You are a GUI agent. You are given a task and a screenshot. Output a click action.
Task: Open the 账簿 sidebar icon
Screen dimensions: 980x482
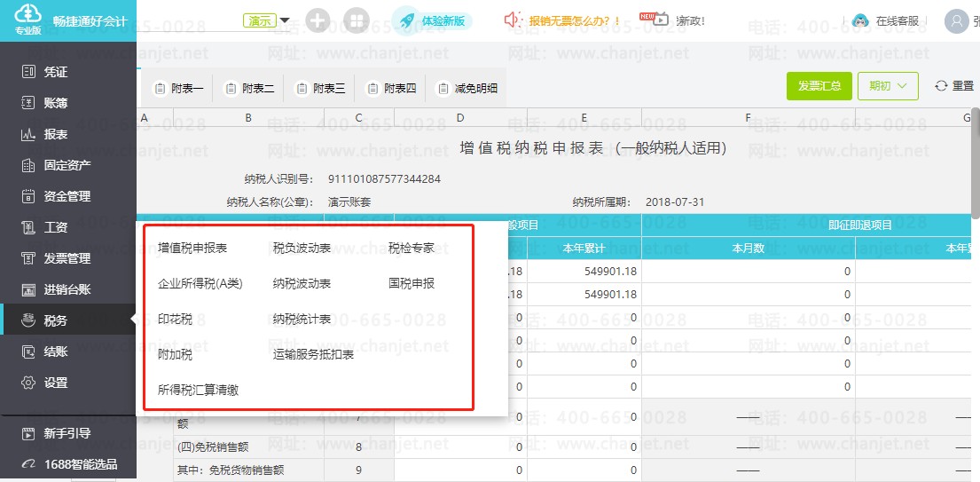point(28,103)
